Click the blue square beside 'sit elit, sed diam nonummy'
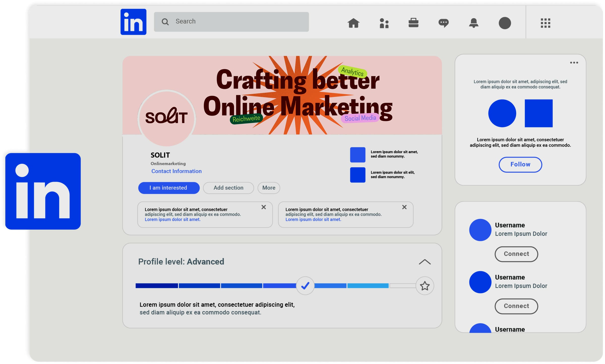The image size is (605, 364). point(357,175)
